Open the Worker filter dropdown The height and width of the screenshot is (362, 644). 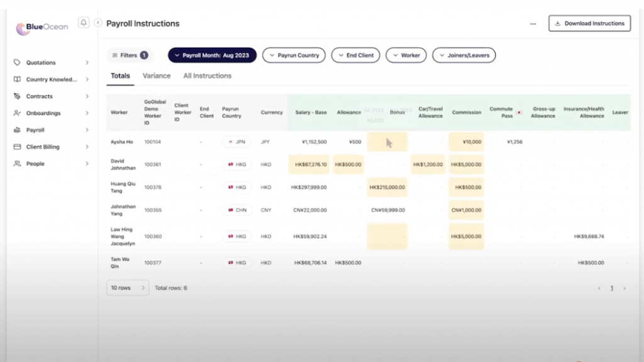pyautogui.click(x=406, y=55)
